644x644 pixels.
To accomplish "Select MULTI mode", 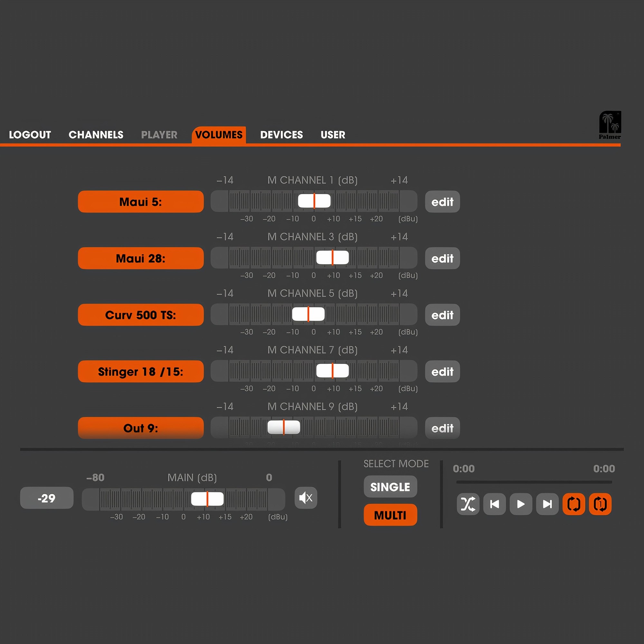I will click(390, 515).
